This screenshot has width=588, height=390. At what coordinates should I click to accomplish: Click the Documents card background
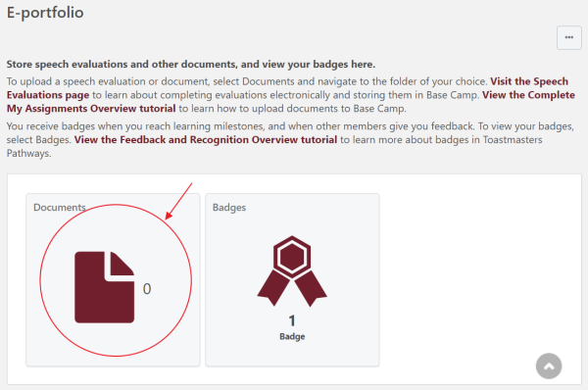coord(113,279)
